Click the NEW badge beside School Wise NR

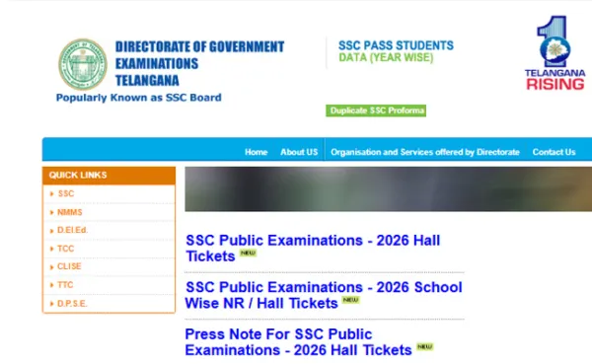pos(350,300)
